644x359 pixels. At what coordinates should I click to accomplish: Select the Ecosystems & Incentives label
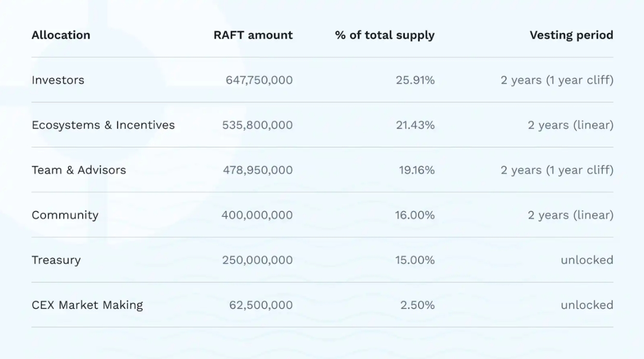[x=103, y=125]
